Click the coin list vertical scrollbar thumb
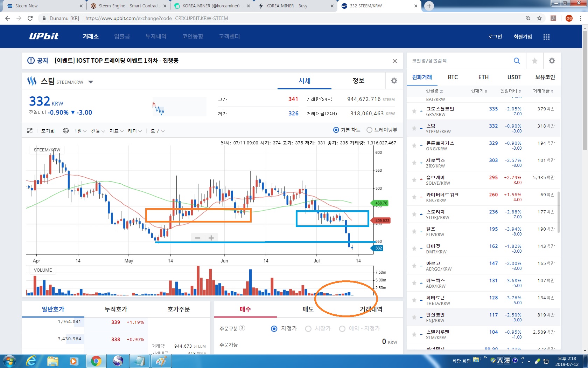 click(559, 212)
